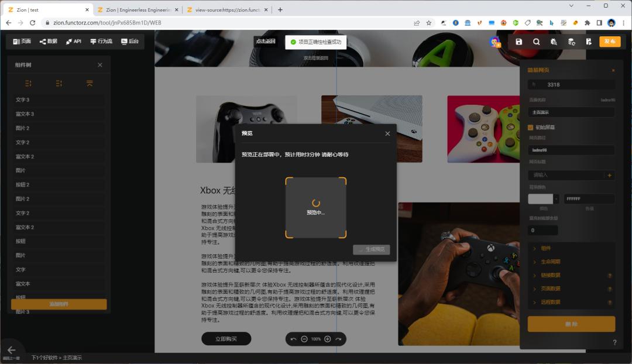Collapse all nodes using the collapse tree icon
632x364 pixels.
coord(90,83)
